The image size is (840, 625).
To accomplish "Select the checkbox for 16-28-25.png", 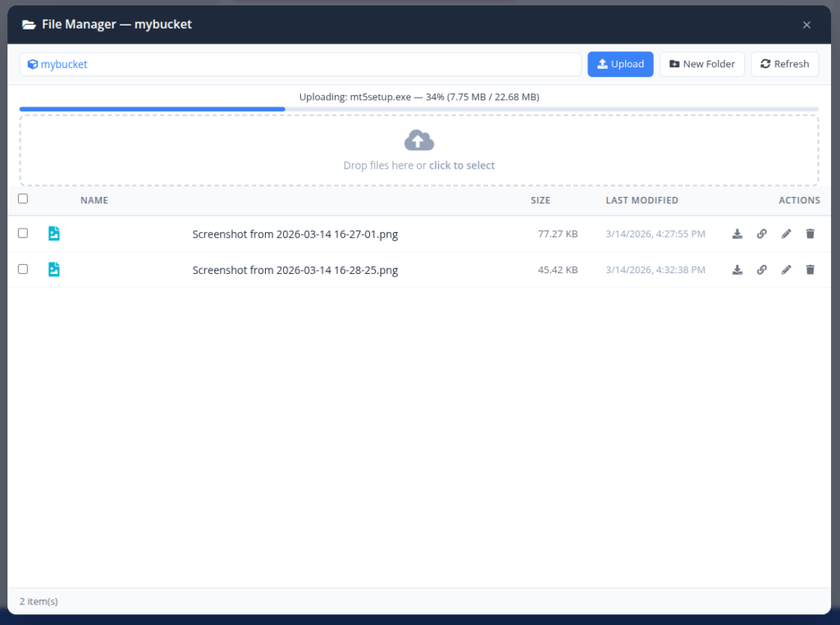I will [22, 269].
